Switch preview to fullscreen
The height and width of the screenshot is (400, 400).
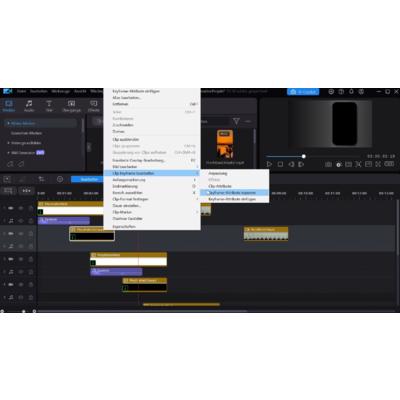378,164
